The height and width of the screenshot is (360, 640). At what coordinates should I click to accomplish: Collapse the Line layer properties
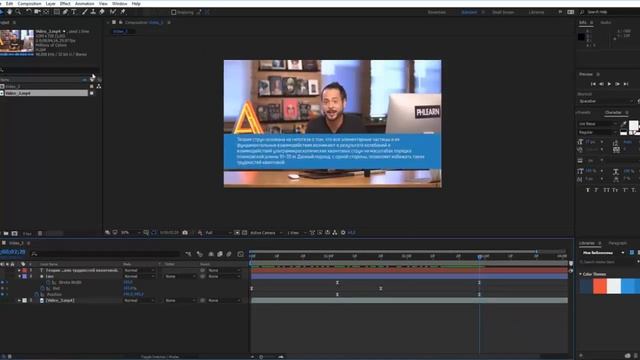point(19,276)
